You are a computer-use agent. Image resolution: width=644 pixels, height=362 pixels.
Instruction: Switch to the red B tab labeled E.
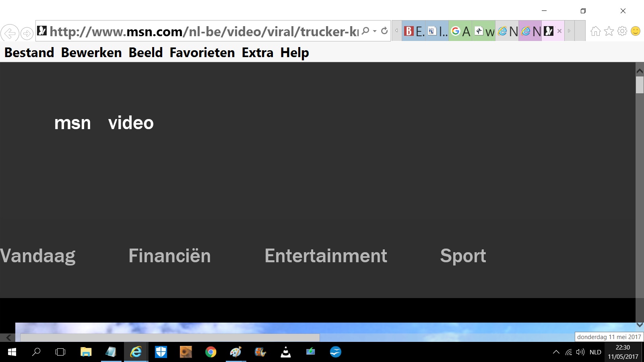(414, 31)
